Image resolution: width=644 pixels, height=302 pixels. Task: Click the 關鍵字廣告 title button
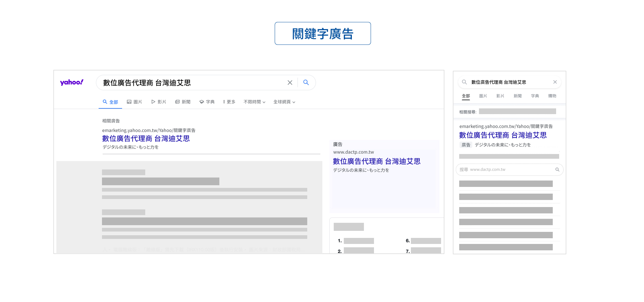point(323,34)
